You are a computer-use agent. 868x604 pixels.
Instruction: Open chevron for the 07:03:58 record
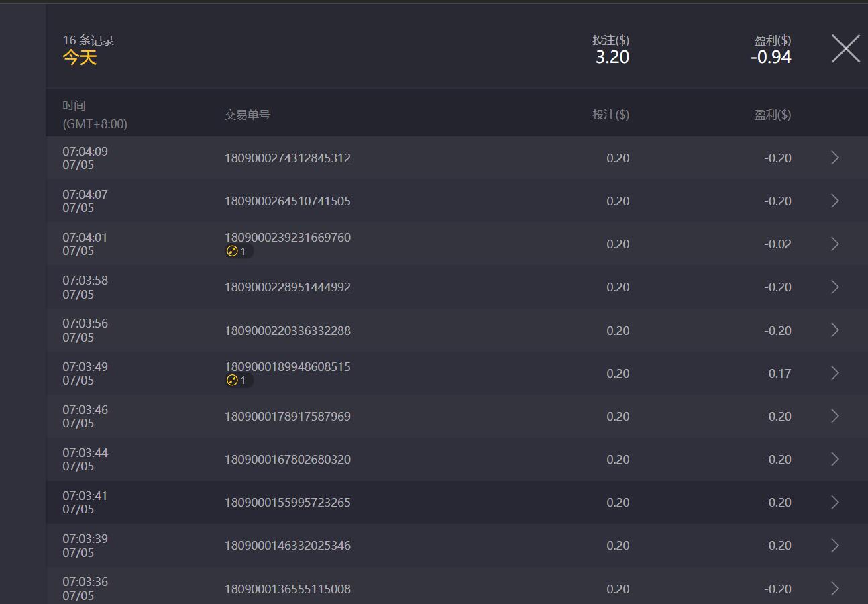point(835,287)
